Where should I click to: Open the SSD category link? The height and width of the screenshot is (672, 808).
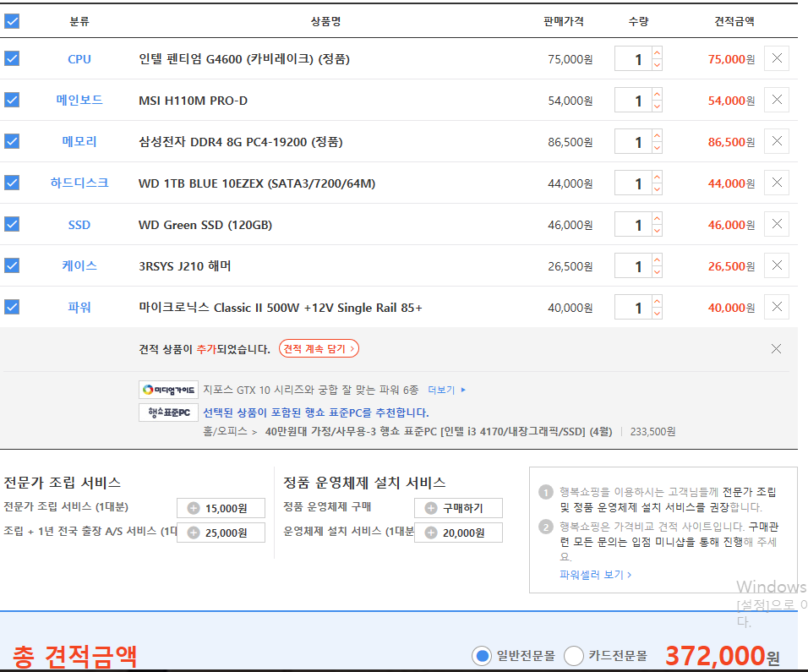79,225
